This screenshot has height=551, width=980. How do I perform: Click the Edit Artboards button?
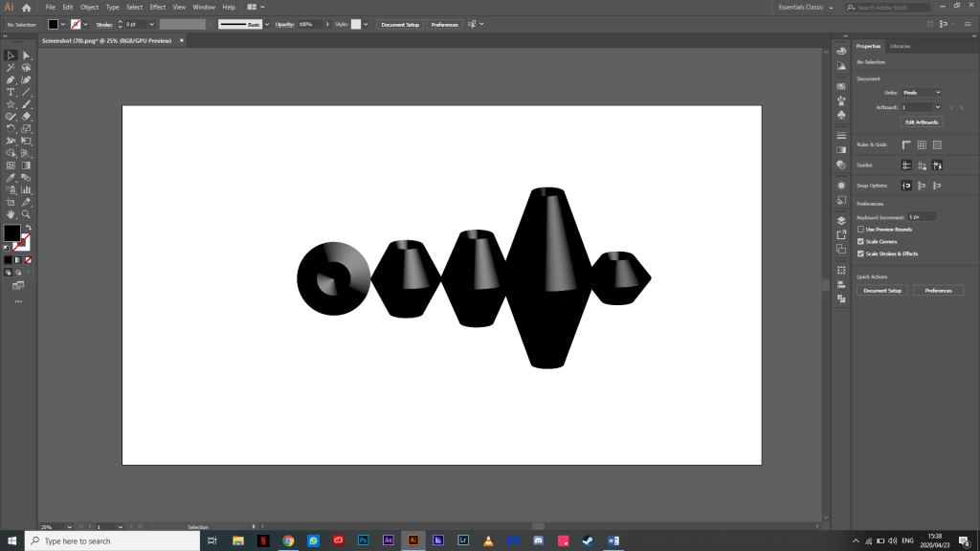(922, 122)
